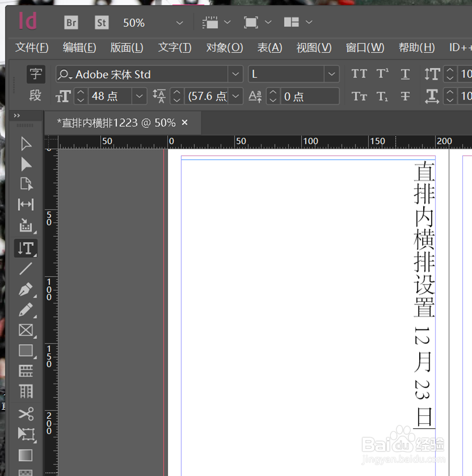472x476 pixels.
Task: Apply Subscript formatting
Action: [382, 97]
